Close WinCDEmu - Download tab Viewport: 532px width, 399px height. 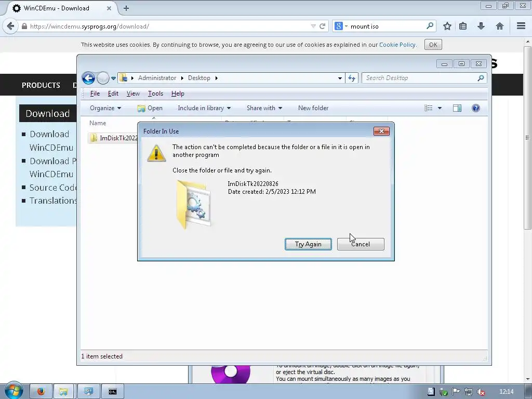109,8
